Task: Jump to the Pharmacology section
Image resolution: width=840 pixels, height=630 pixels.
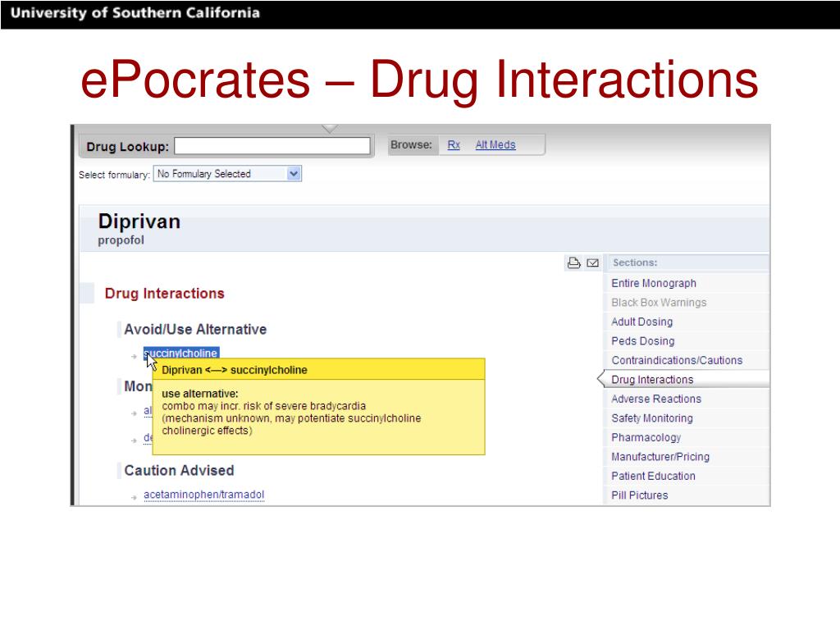Action: pos(646,437)
